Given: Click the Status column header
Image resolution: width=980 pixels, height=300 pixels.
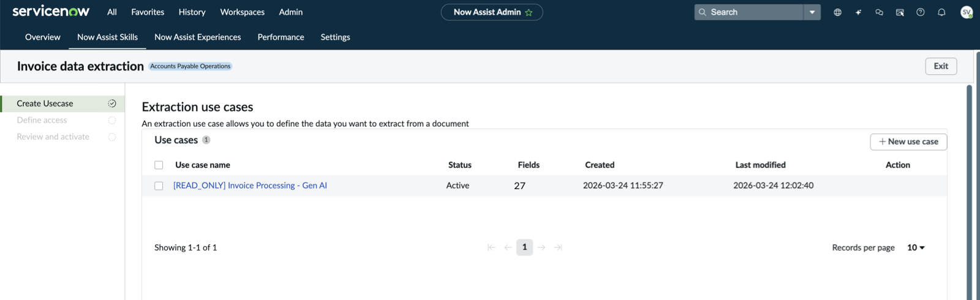Looking at the screenshot, I should coord(460,165).
